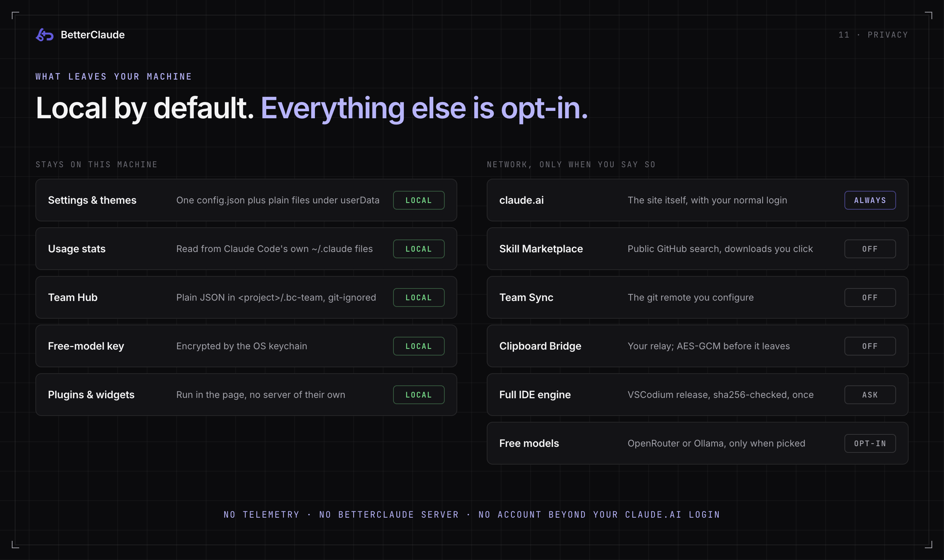Select the 'Clipboard Bridge' row title
Image resolution: width=944 pixels, height=560 pixels.
pyautogui.click(x=540, y=346)
